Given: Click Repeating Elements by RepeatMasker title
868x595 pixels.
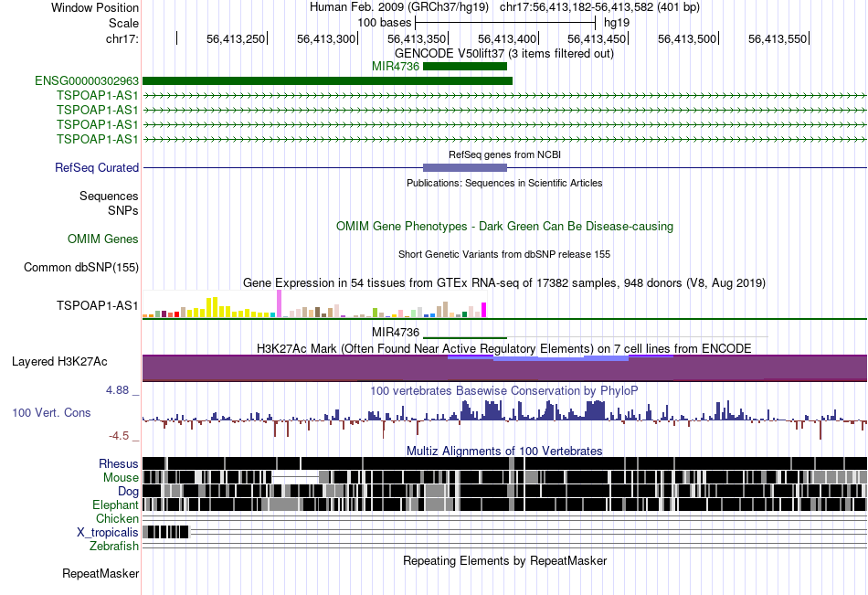Looking at the screenshot, I should [x=504, y=560].
